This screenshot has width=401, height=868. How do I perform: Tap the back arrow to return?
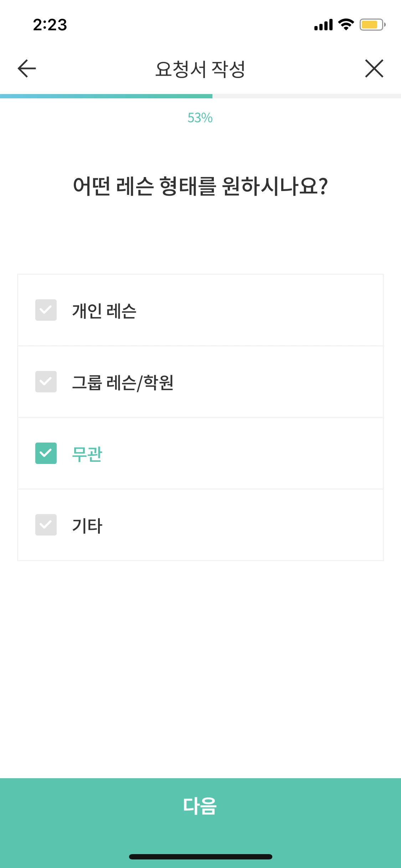(25, 69)
